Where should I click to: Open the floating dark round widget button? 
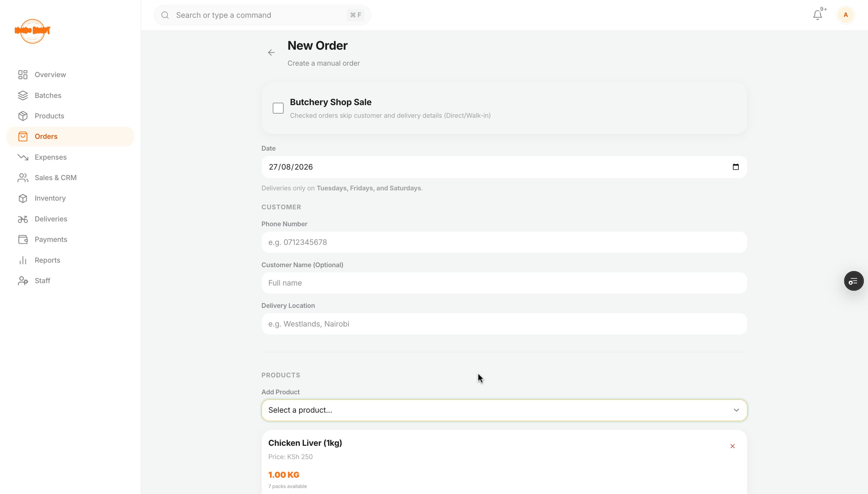point(854,281)
